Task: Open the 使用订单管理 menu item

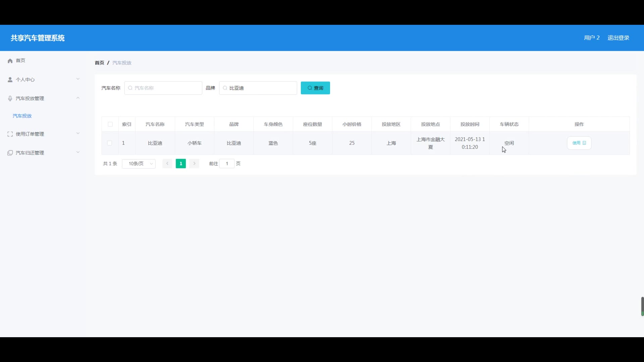Action: (x=30, y=134)
